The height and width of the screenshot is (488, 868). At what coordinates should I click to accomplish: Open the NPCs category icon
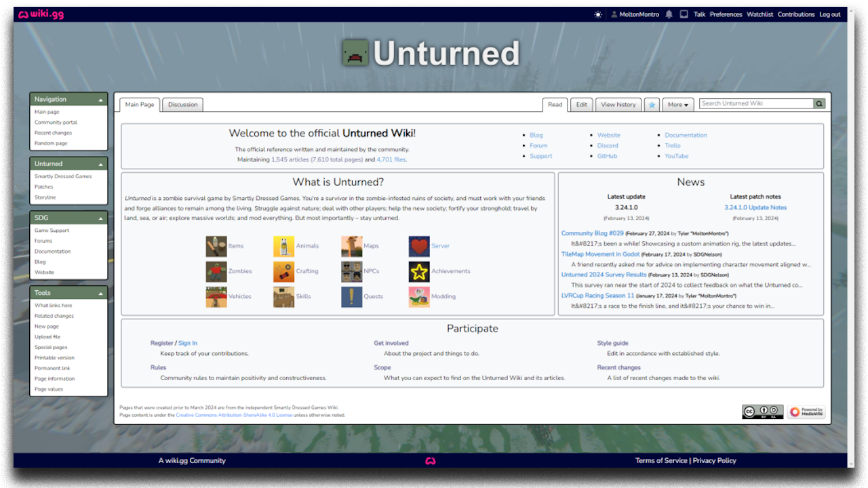(x=352, y=271)
